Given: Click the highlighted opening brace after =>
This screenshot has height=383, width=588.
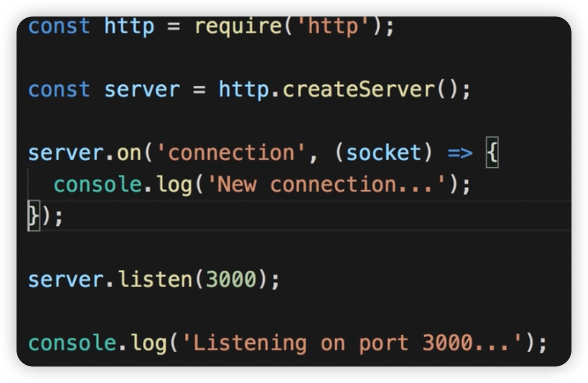Looking at the screenshot, I should click(x=492, y=152).
